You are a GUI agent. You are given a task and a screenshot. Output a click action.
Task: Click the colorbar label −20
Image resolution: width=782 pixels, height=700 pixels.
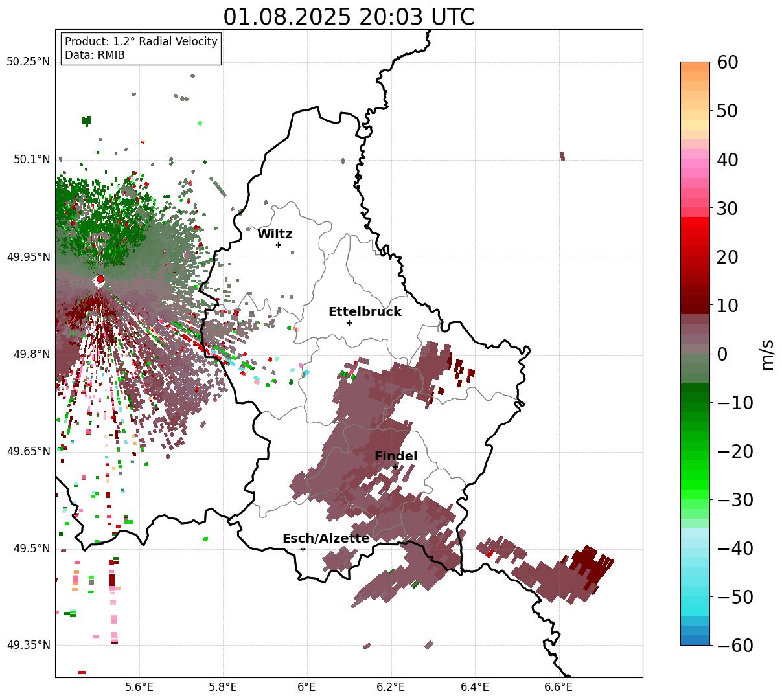734,451
